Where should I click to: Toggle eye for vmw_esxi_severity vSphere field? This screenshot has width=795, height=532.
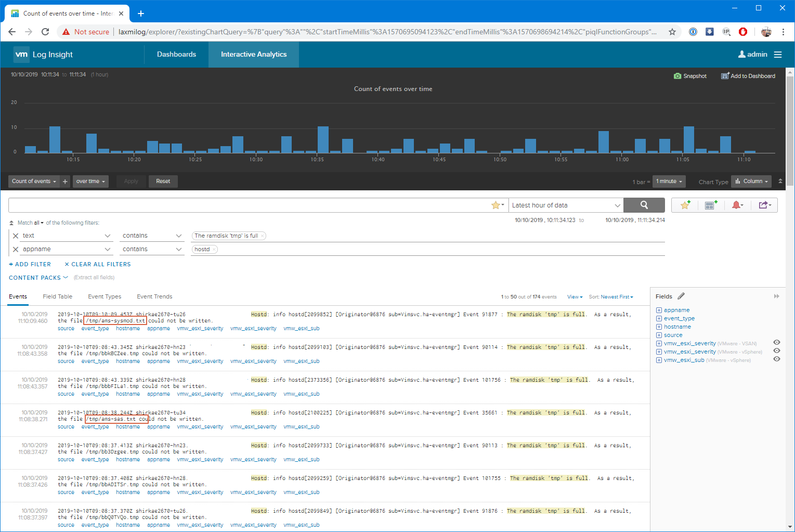(776, 351)
